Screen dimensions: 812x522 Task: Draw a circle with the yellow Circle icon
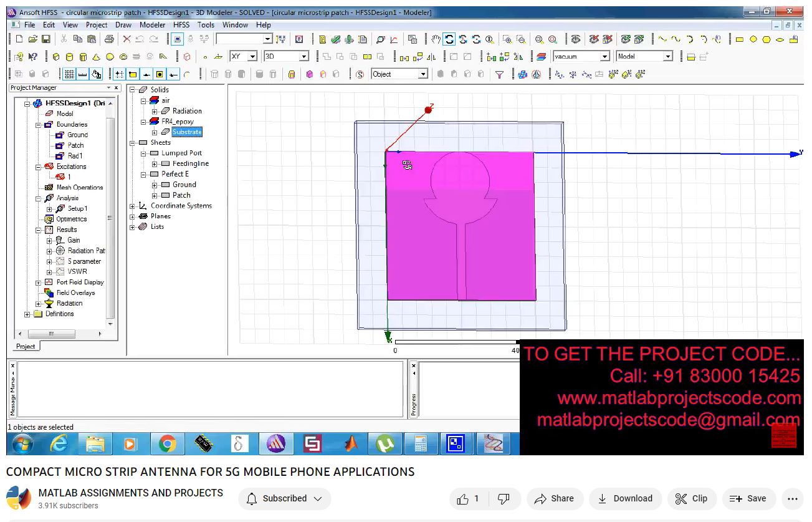point(753,39)
